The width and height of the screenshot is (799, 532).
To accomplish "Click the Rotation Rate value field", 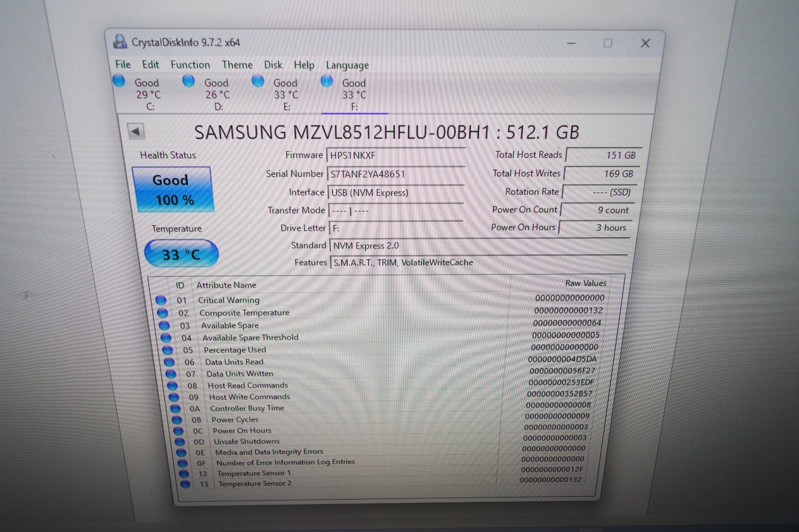I will click(x=599, y=192).
